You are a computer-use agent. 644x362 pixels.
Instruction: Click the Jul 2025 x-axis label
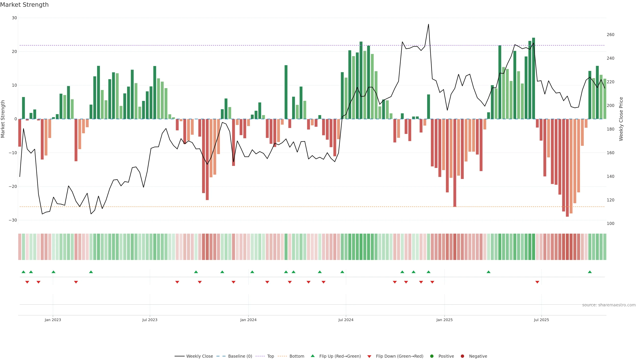tap(541, 320)
